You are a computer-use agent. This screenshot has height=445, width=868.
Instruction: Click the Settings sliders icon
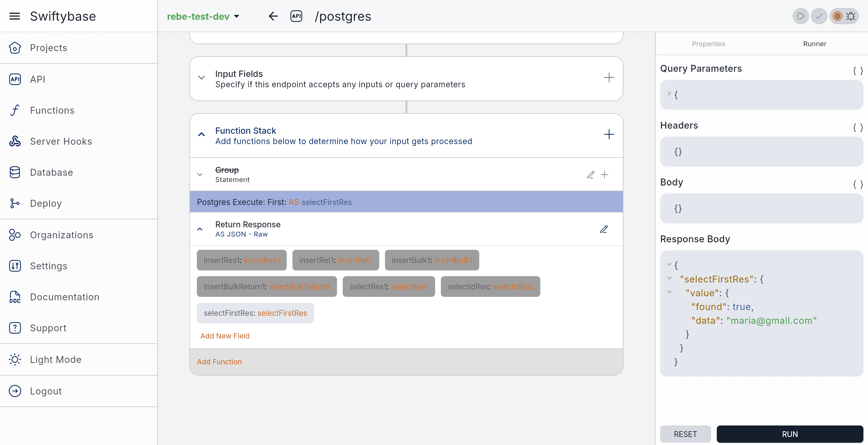click(15, 266)
